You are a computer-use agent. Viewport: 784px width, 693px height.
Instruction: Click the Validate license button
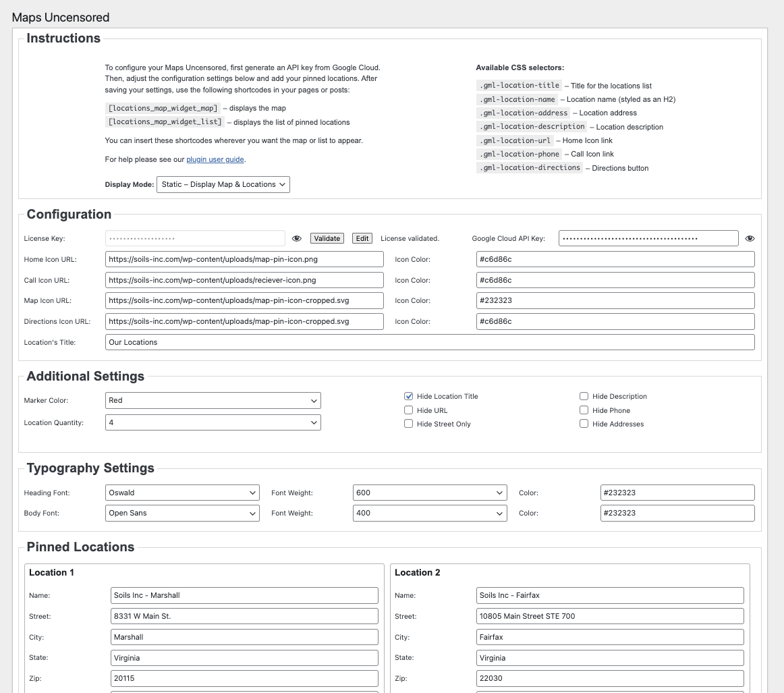point(327,238)
